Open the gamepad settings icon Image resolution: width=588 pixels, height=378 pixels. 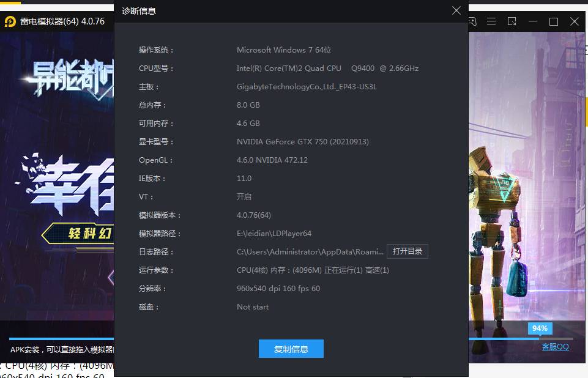472,21
